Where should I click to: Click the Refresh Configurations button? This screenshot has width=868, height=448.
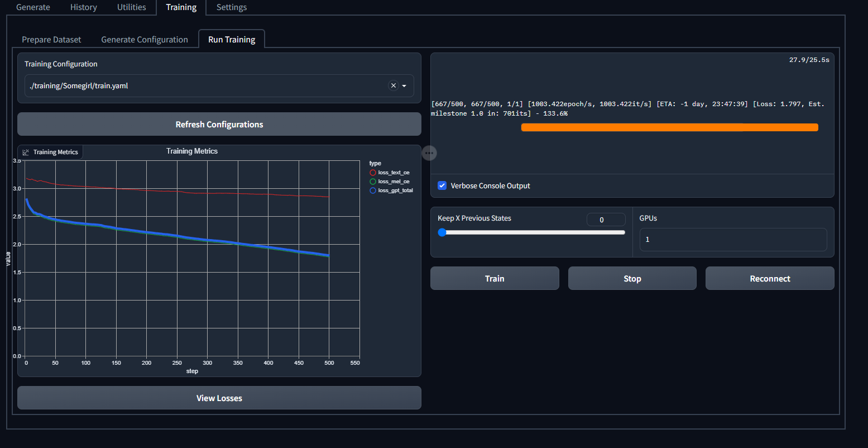click(219, 124)
